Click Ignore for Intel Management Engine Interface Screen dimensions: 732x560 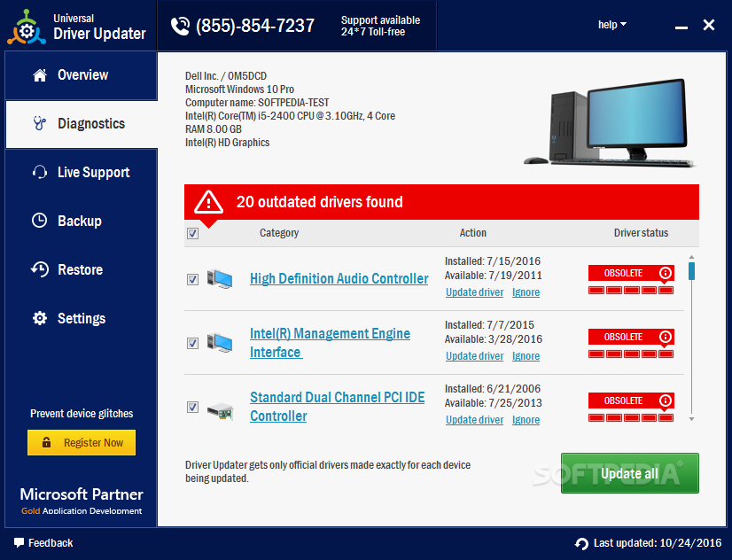point(526,356)
